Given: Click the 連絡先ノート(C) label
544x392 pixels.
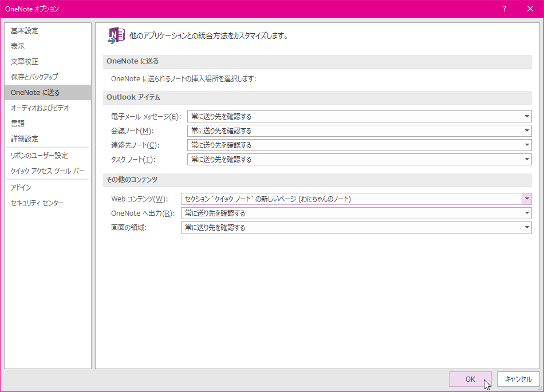Looking at the screenshot, I should tap(135, 145).
